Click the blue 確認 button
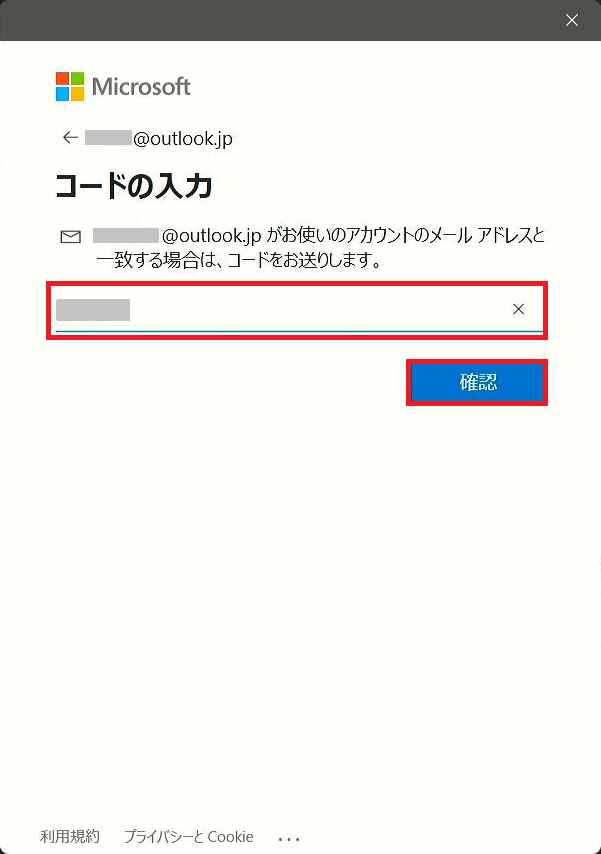The width and height of the screenshot is (601, 854). [x=477, y=382]
